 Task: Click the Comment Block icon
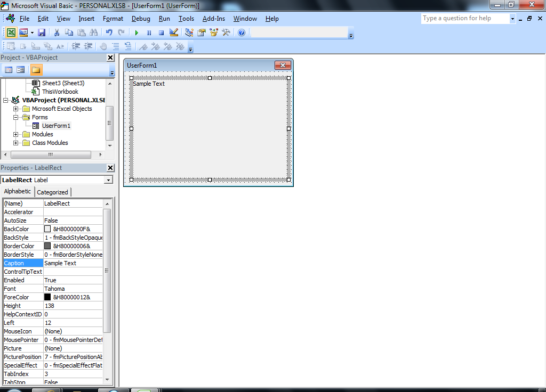pos(116,46)
